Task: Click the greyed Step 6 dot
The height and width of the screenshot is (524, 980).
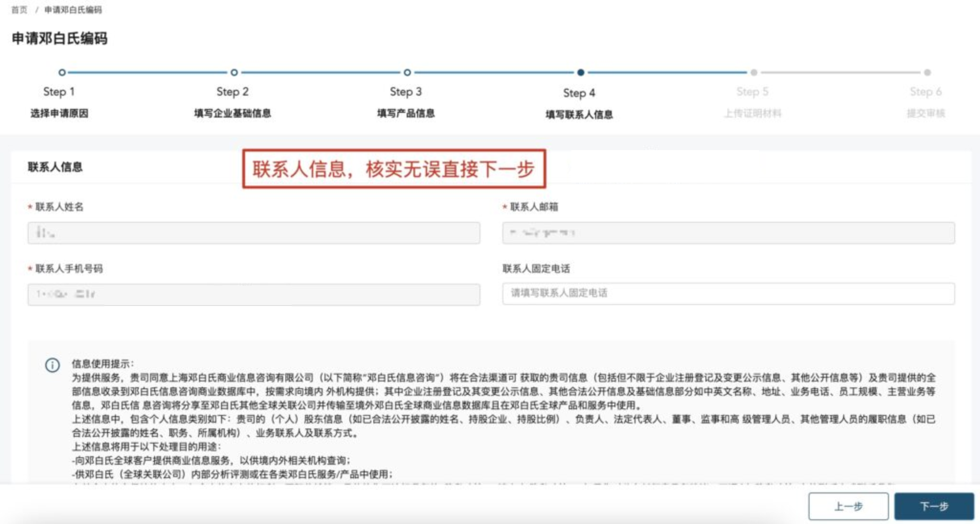Action: pos(927,73)
